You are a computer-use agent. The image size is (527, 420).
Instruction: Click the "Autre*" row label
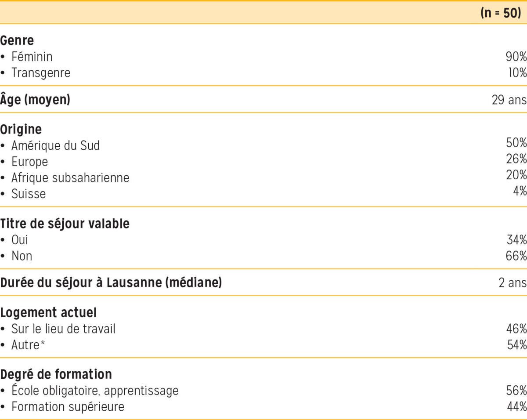(29, 345)
